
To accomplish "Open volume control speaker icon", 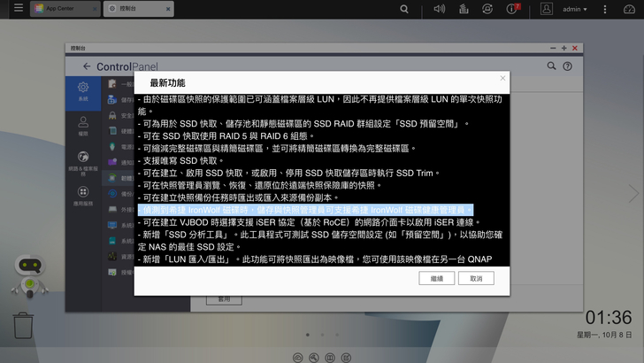I will (439, 9).
